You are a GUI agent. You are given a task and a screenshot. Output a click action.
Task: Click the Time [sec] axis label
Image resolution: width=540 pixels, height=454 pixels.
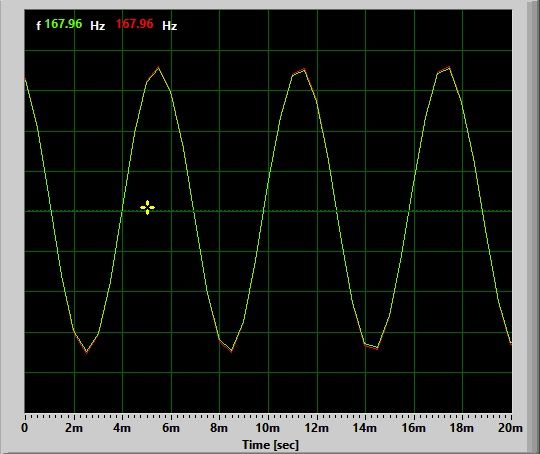(270, 445)
